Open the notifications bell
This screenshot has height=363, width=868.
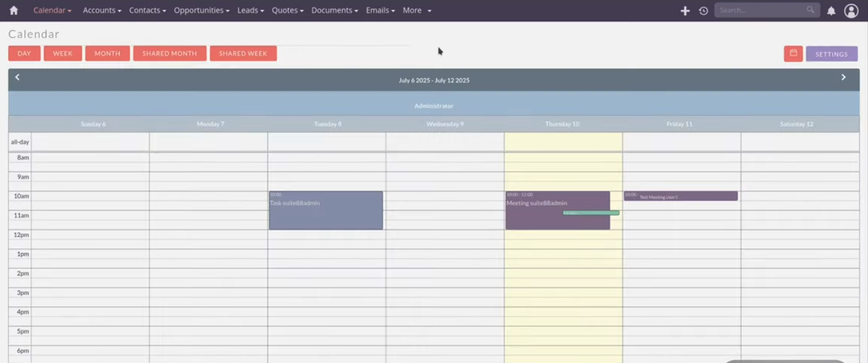click(x=831, y=11)
